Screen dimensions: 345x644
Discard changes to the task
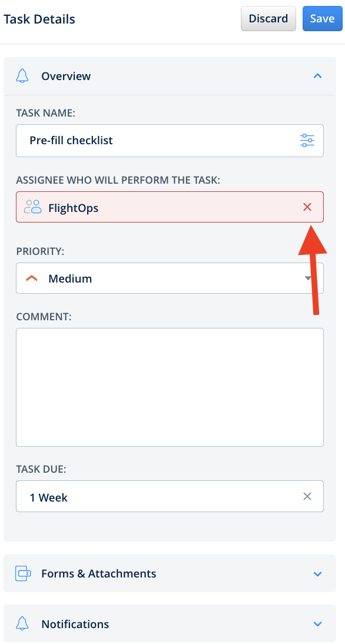268,18
